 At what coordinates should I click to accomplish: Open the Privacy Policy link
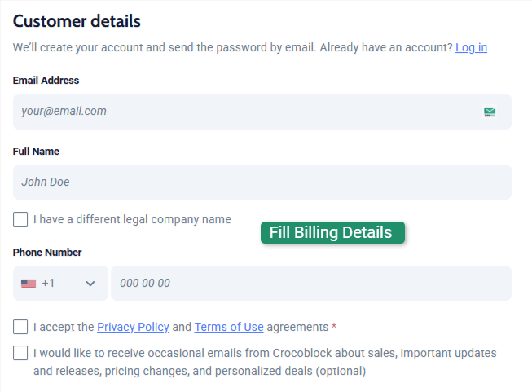(x=133, y=327)
